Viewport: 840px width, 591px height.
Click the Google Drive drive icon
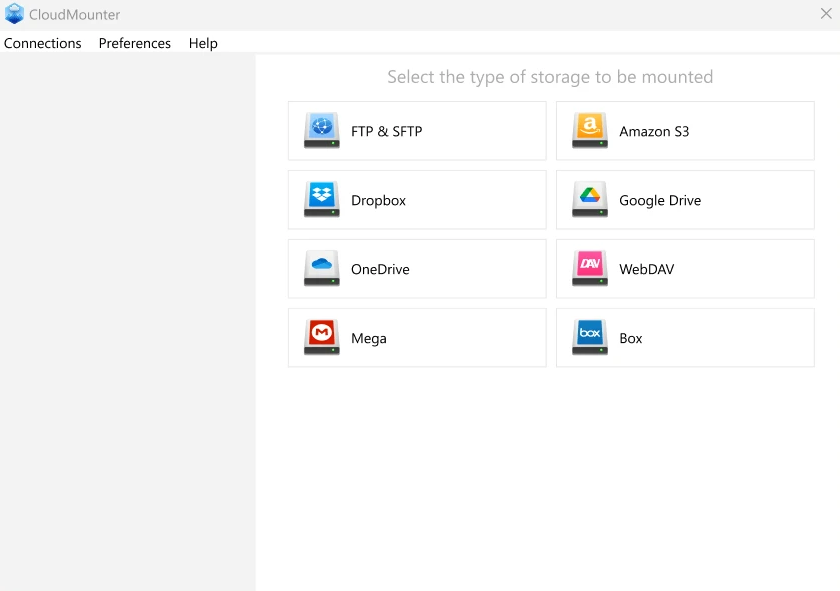click(x=590, y=199)
